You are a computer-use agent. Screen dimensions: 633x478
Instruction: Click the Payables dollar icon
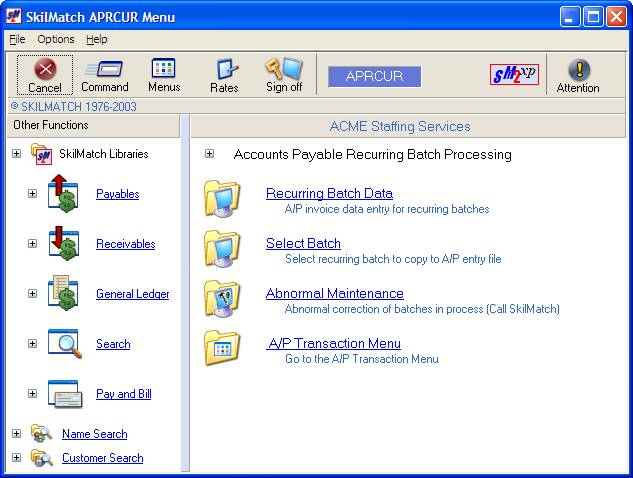pos(63,193)
